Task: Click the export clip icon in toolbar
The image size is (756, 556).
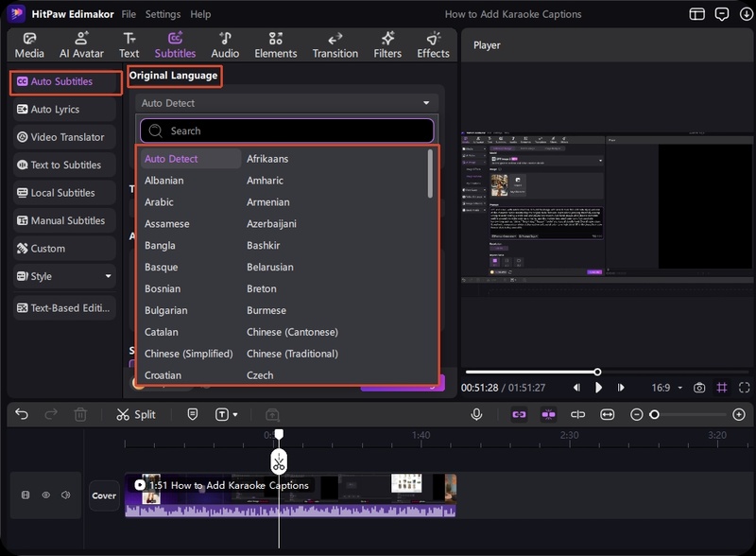Action: click(272, 414)
